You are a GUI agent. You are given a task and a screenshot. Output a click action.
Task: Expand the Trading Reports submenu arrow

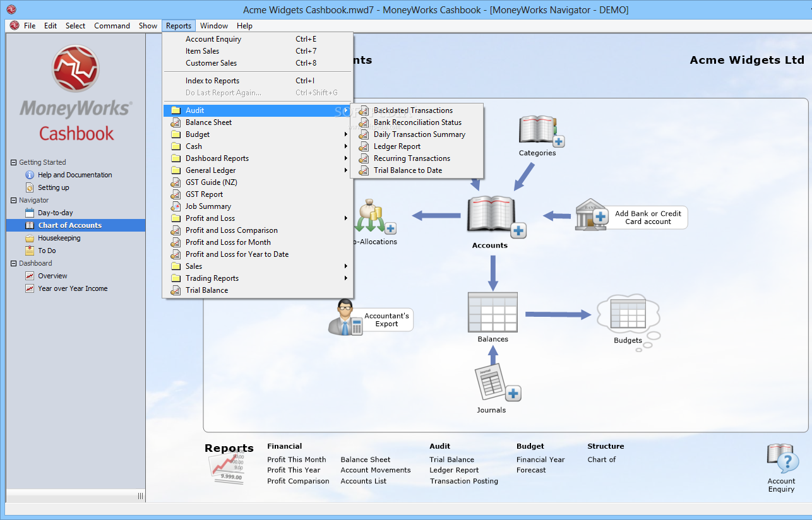click(346, 278)
